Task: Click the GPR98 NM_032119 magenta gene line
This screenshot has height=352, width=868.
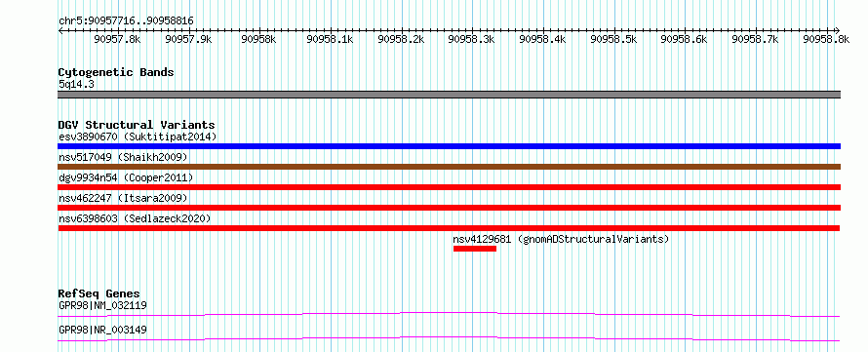Action: pos(449,314)
